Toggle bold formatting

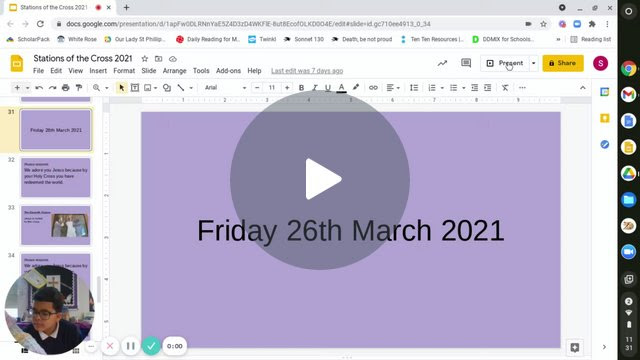301,88
